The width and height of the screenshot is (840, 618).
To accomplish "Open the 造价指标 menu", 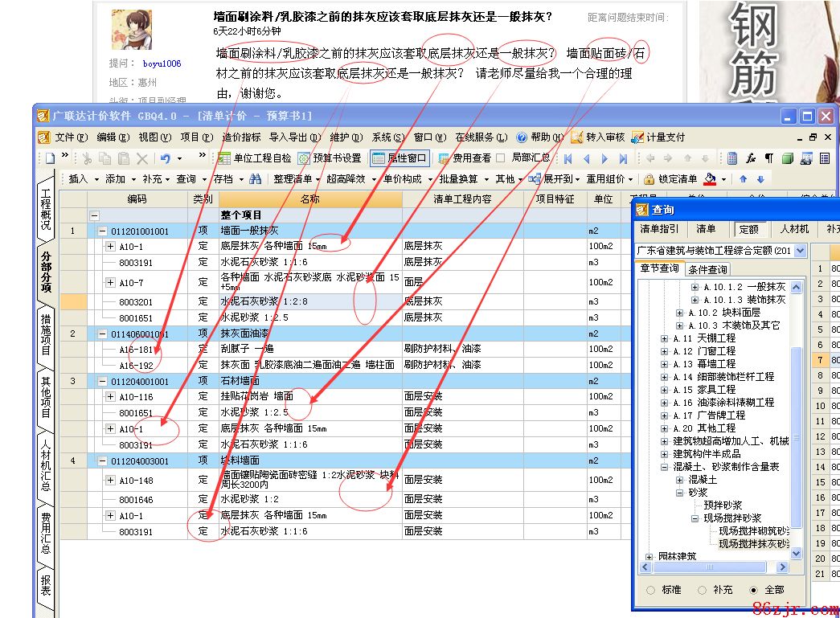I will point(241,137).
